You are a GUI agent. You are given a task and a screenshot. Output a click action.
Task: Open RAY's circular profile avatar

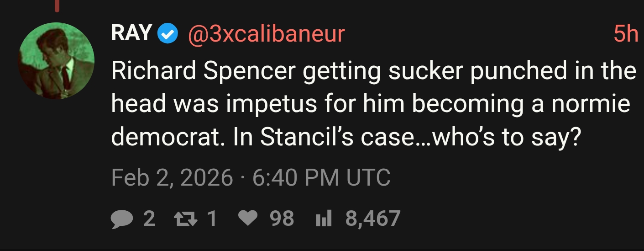click(57, 61)
